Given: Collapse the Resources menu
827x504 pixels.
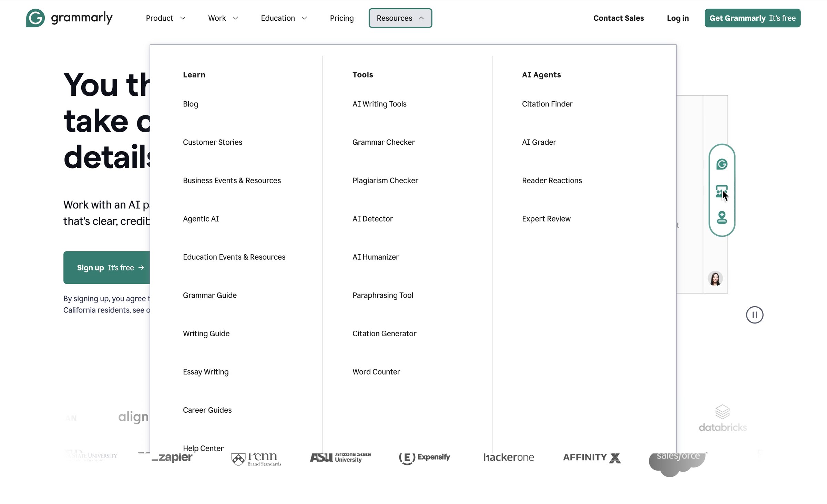Looking at the screenshot, I should pos(400,18).
